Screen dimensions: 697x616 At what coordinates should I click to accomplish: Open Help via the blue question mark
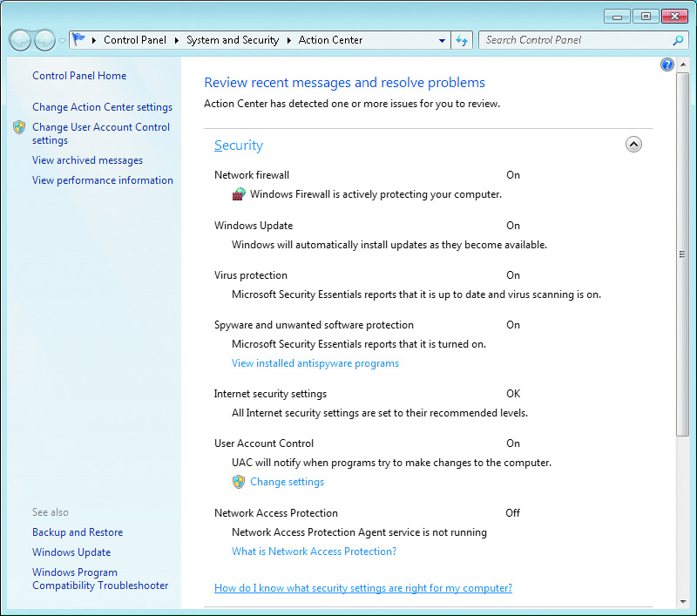point(667,64)
